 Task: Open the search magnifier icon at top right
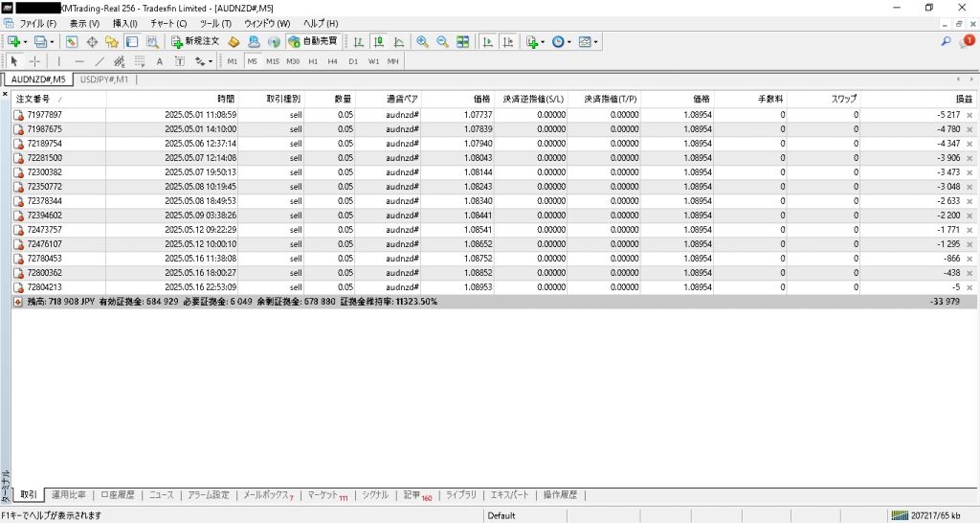(x=947, y=42)
